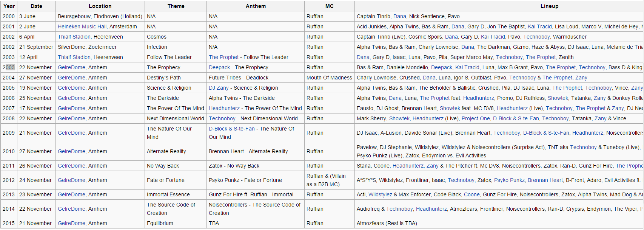The image size is (644, 230).
Task: Select 'Future Tribes - Deadlock' anthem cell
Action: click(x=256, y=78)
